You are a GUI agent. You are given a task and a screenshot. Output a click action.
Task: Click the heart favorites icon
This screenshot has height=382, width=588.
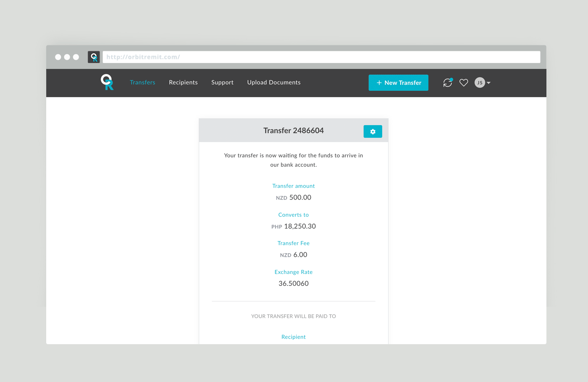click(464, 83)
